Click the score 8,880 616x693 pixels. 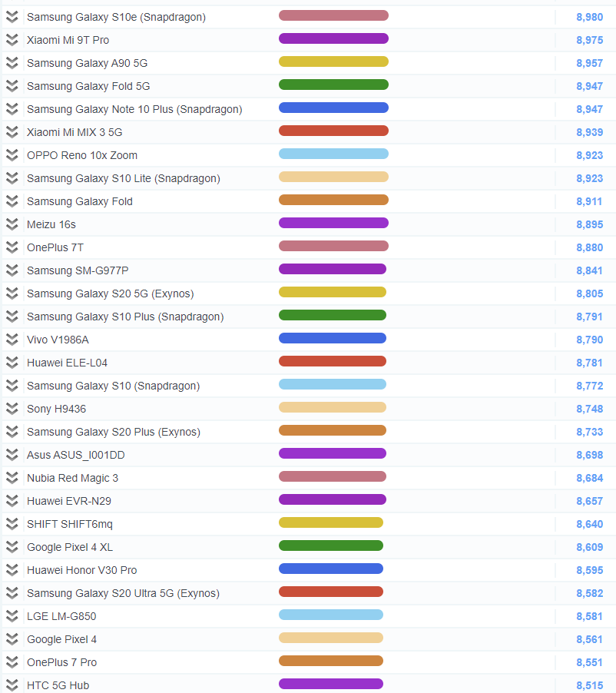pyautogui.click(x=589, y=247)
